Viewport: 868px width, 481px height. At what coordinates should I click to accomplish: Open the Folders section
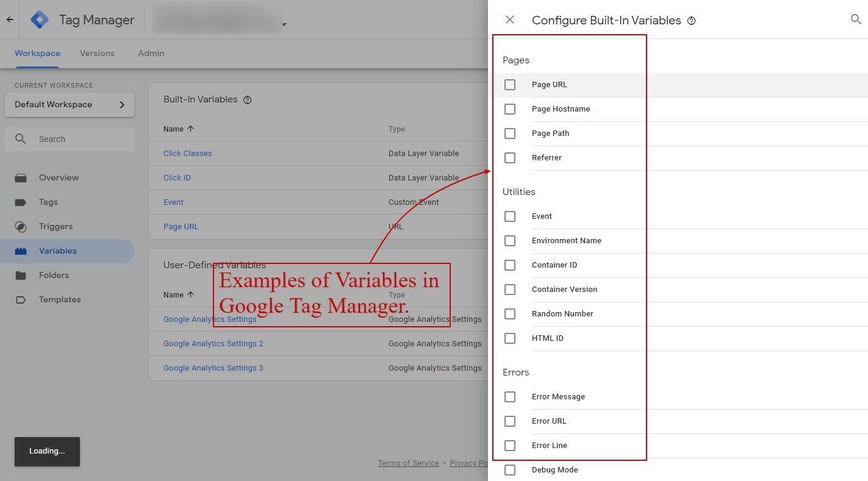point(54,275)
